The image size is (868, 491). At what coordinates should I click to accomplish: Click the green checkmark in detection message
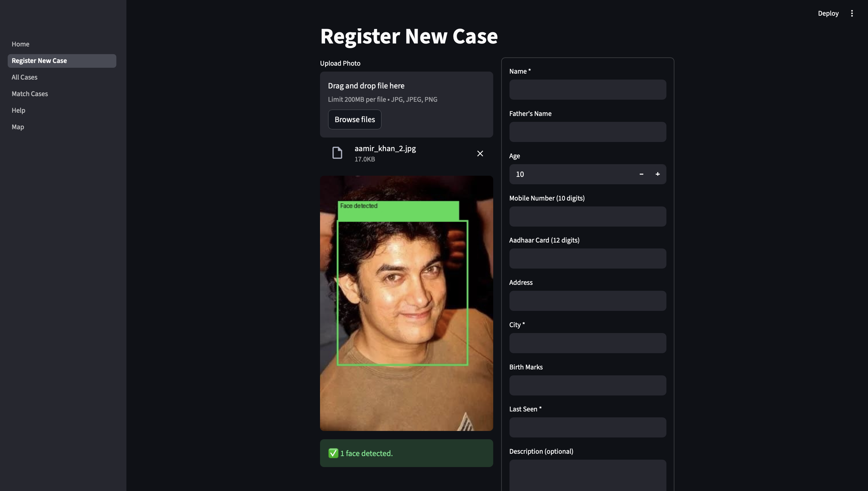coord(333,453)
